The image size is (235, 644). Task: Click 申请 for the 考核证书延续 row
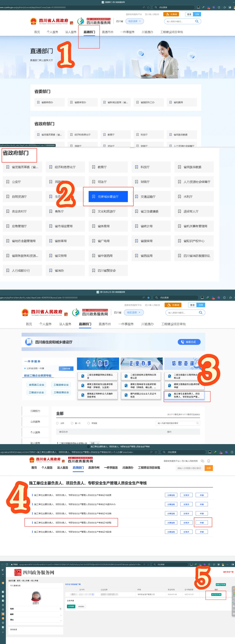(202, 532)
